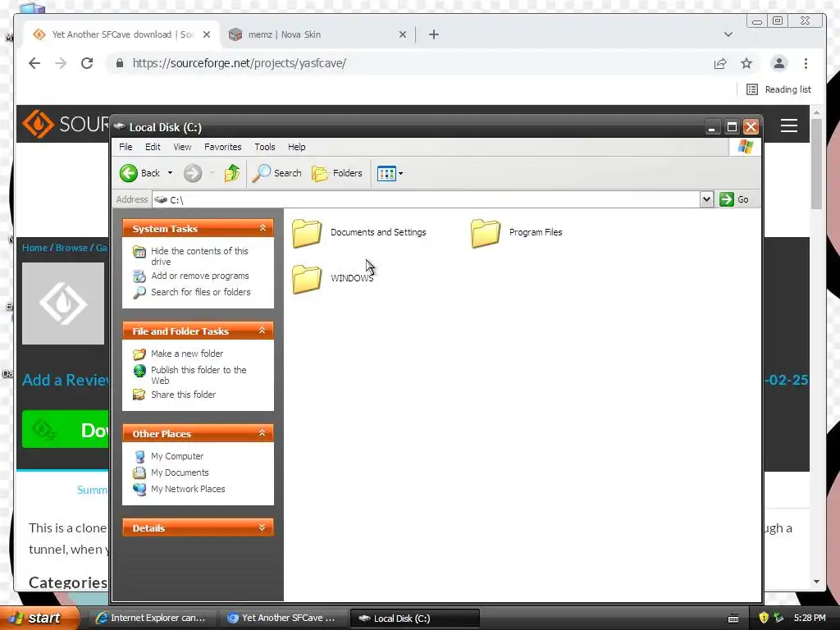Click Explorer's greyed Forward arrow
This screenshot has height=630, width=840.
pos(193,173)
